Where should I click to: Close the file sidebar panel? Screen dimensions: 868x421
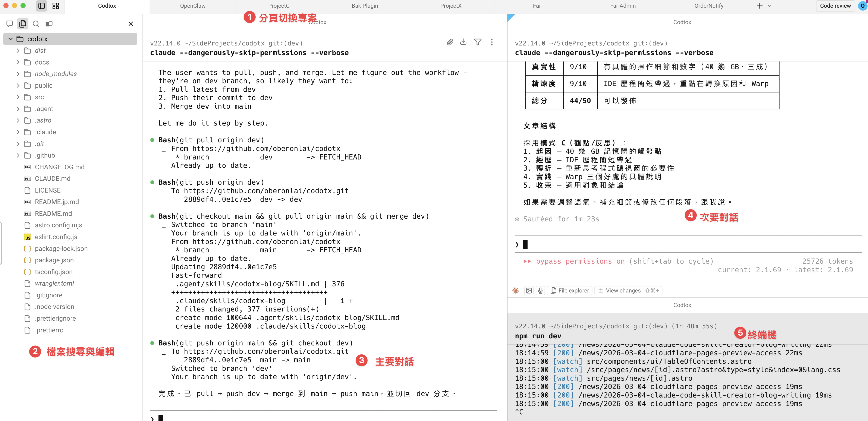tap(131, 23)
